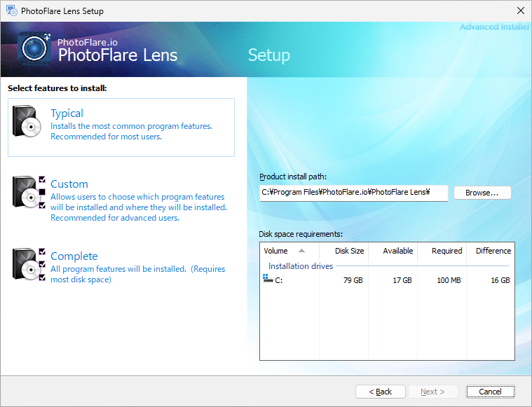This screenshot has width=532, height=407.
Task: Click the Complete installation disc icon
Action: pyautogui.click(x=29, y=265)
